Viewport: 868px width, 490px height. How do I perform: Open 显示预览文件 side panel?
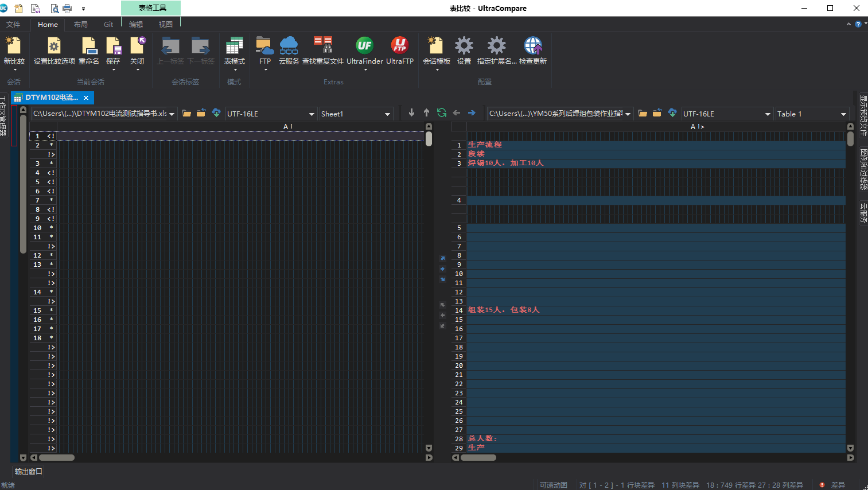[863, 116]
